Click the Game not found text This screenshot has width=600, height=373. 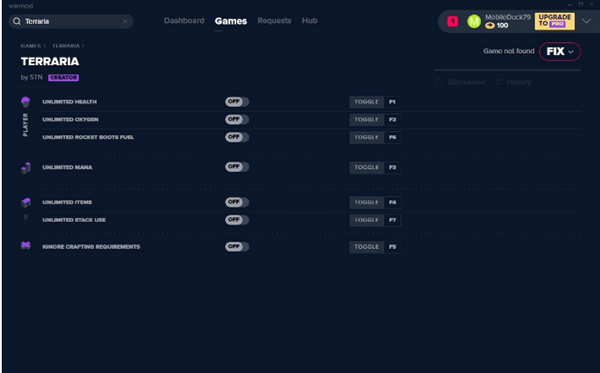[509, 51]
